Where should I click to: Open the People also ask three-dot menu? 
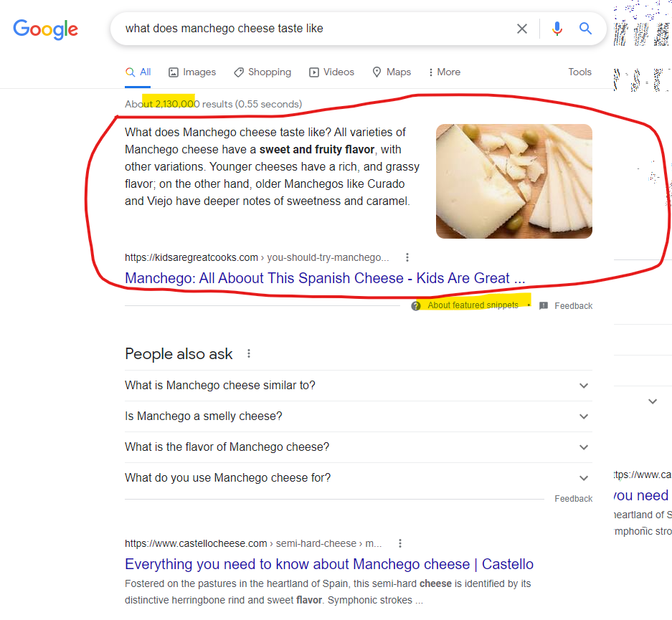tap(249, 353)
